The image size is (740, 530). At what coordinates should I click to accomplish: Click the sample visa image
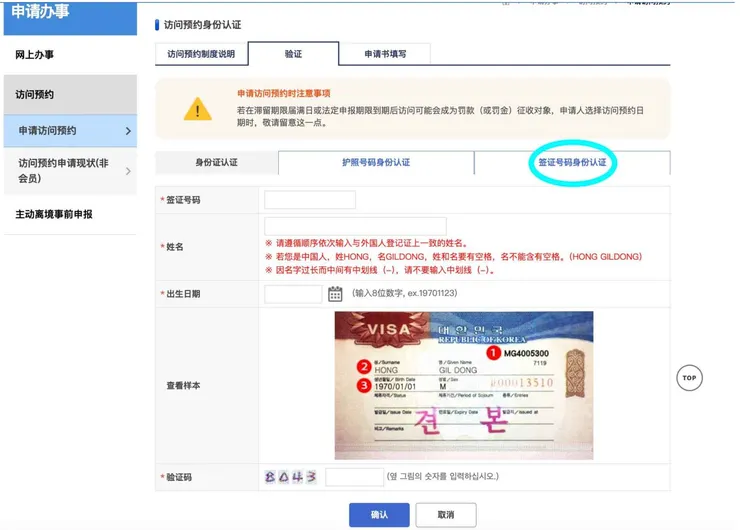click(x=464, y=385)
